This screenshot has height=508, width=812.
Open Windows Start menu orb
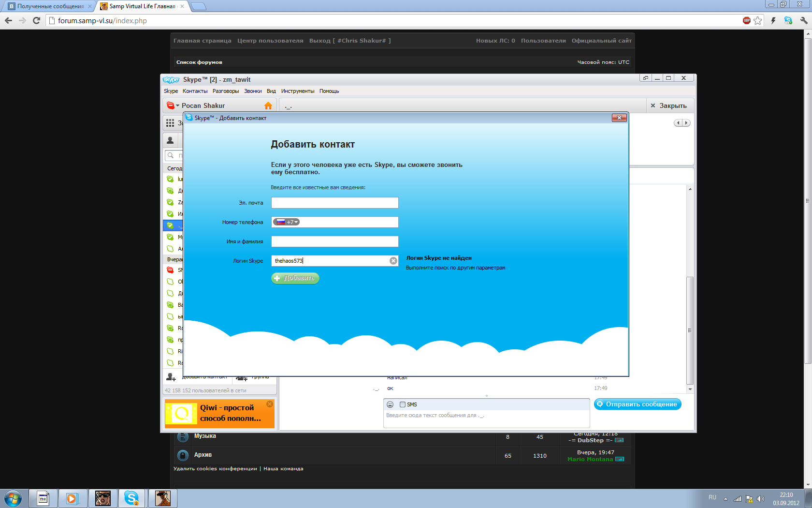click(x=13, y=498)
